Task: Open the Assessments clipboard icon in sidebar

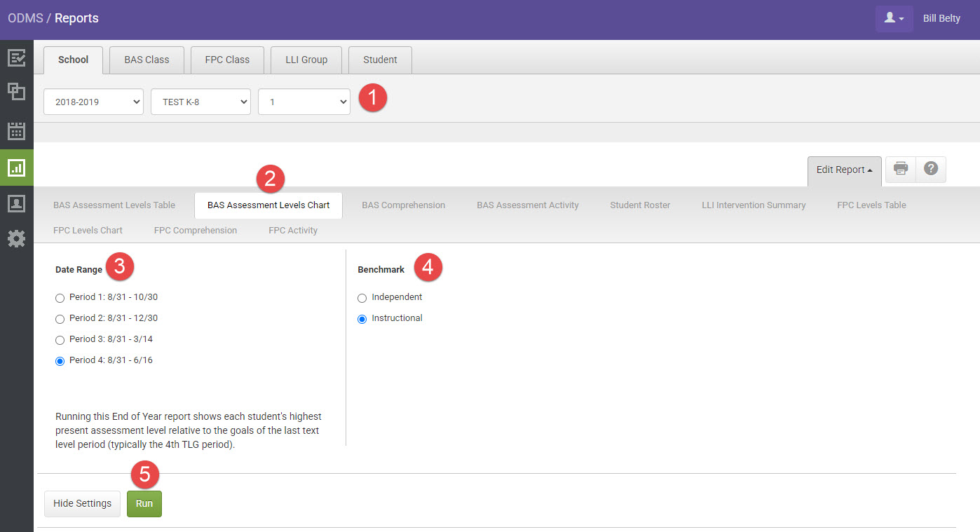Action: [16, 58]
